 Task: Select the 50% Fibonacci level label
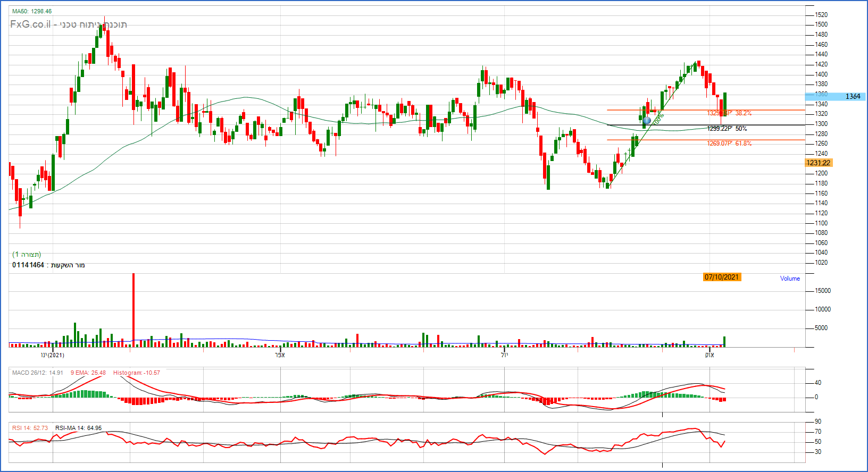[x=741, y=129]
